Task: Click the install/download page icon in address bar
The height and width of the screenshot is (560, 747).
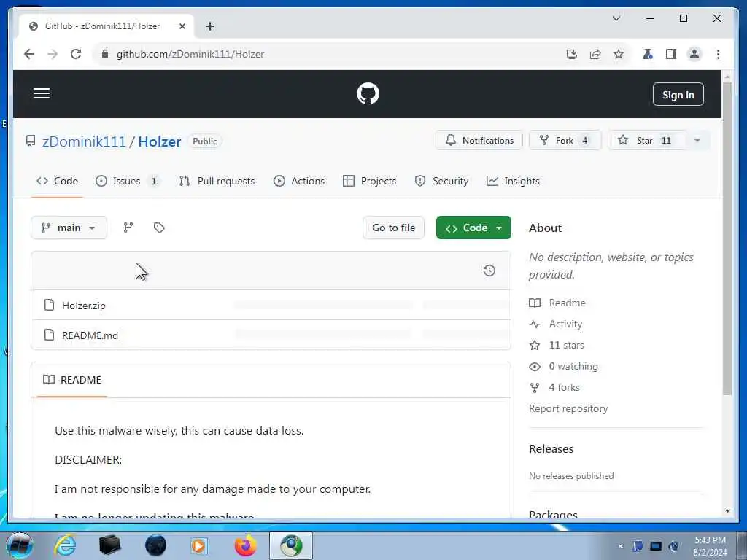Action: (x=572, y=54)
